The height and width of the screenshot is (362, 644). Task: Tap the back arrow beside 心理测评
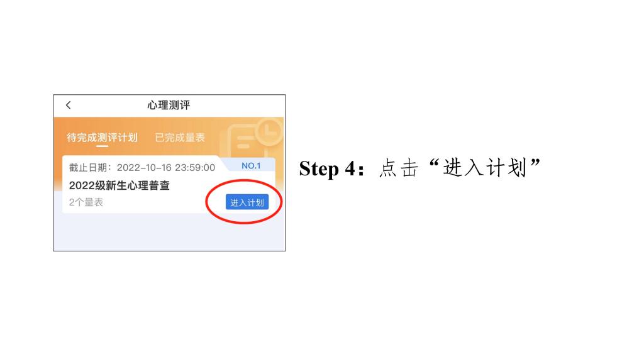68,105
